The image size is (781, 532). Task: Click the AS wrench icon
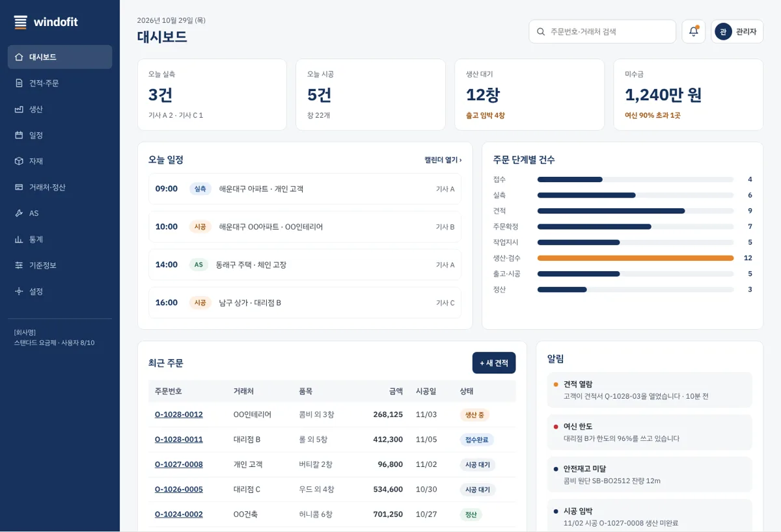19,213
